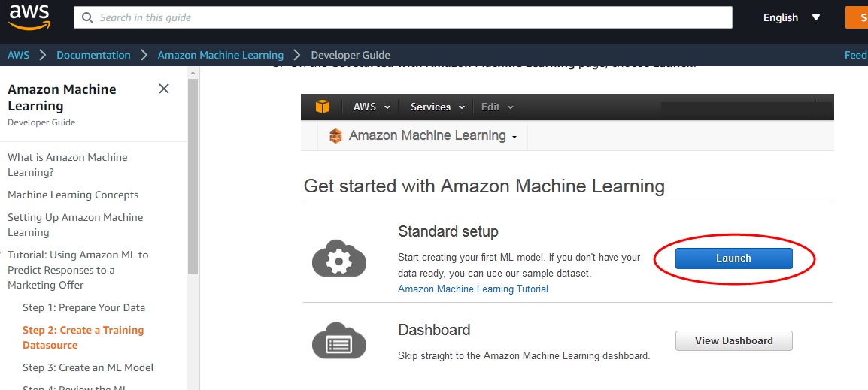Viewport: 868px width, 390px height.
Task: Click the orange AWS cube icon
Action: point(323,107)
